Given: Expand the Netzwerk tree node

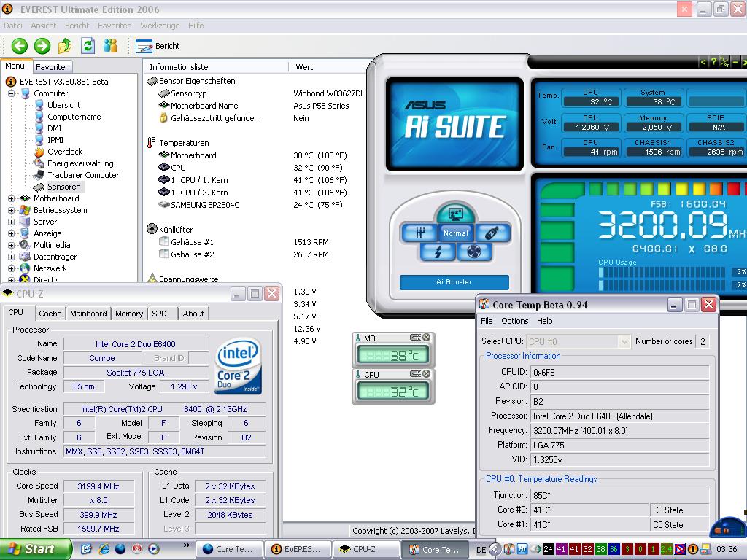Looking at the screenshot, I should pyautogui.click(x=12, y=268).
